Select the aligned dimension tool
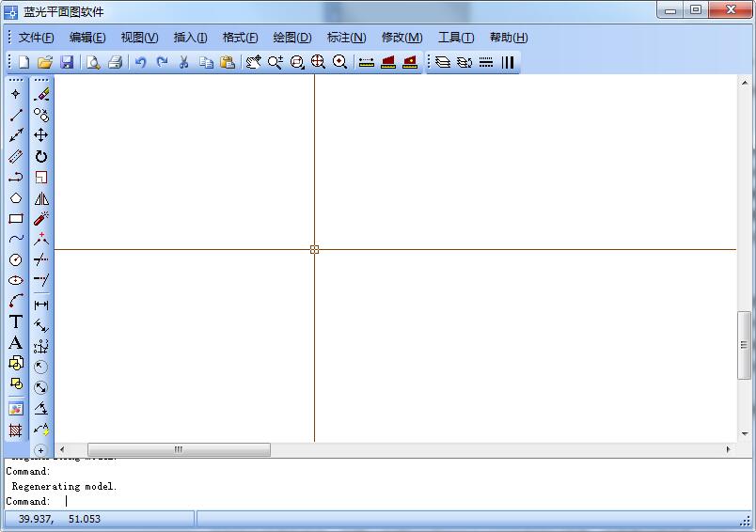The width and height of the screenshot is (756, 532). pyautogui.click(x=41, y=326)
